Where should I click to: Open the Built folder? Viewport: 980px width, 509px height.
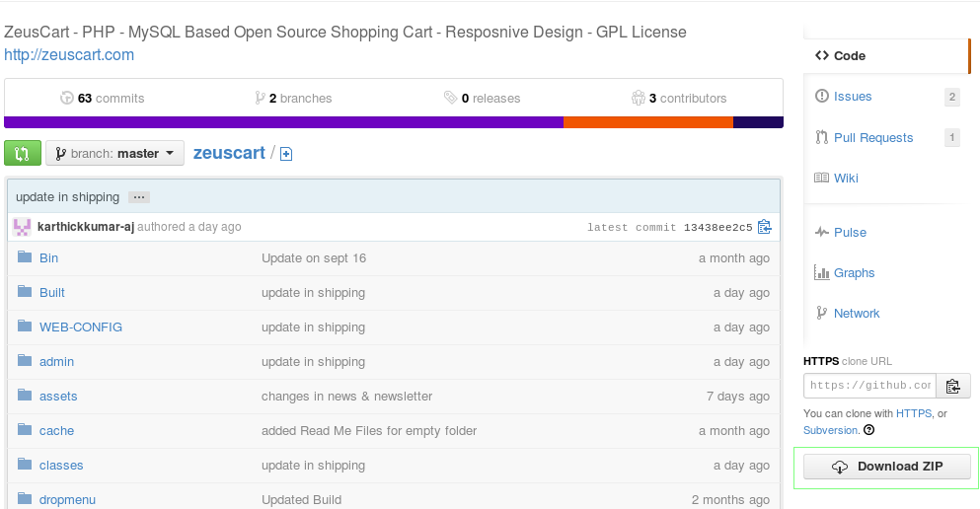[52, 293]
